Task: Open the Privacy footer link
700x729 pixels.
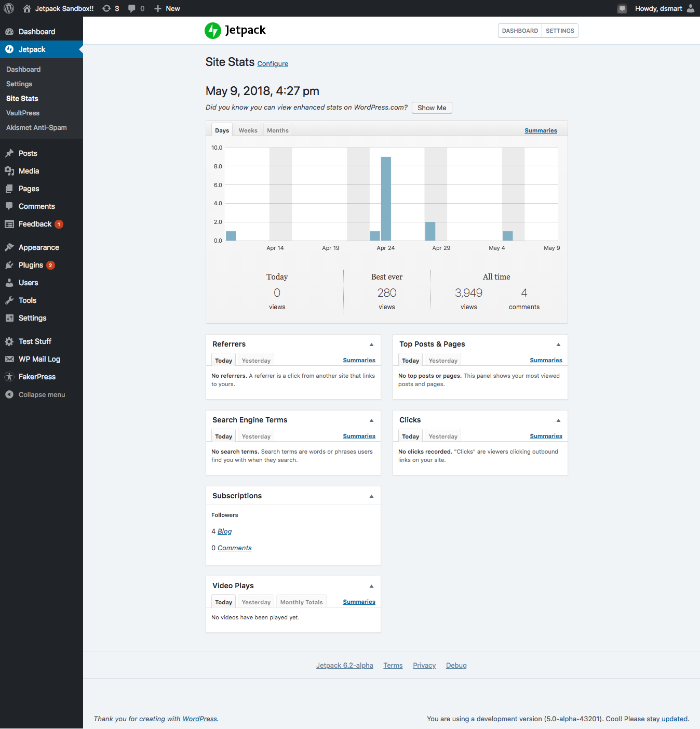Action: [x=424, y=665]
